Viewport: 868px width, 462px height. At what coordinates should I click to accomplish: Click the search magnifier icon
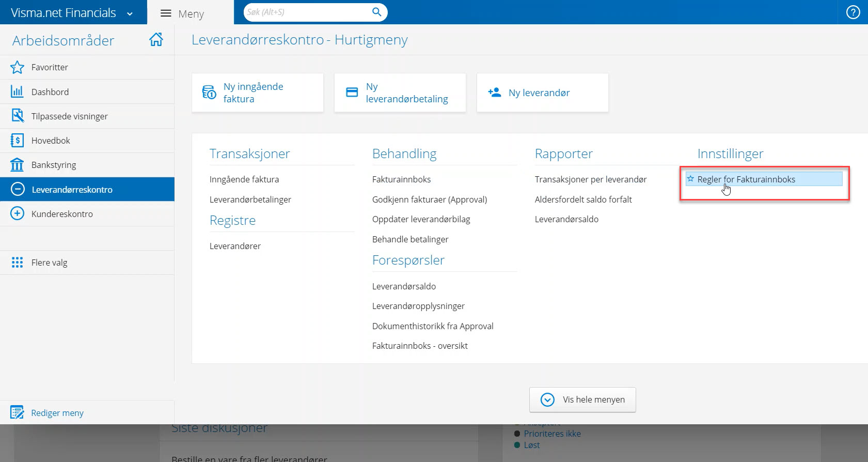click(377, 12)
